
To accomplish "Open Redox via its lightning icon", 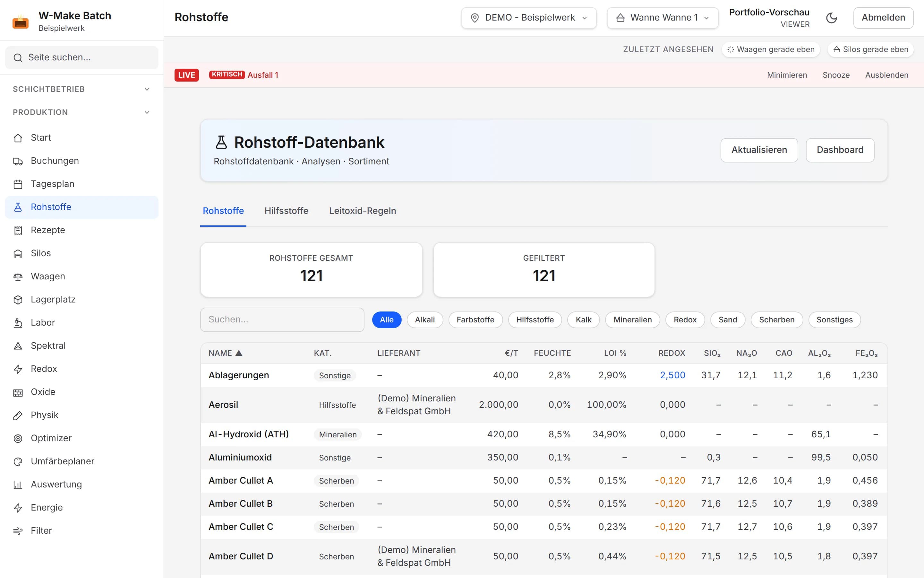I will 18,369.
